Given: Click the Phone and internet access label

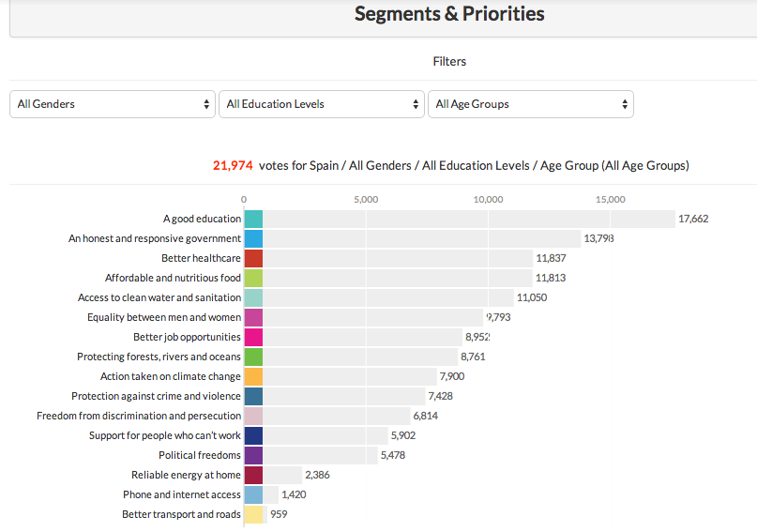Looking at the screenshot, I should click(x=181, y=494).
